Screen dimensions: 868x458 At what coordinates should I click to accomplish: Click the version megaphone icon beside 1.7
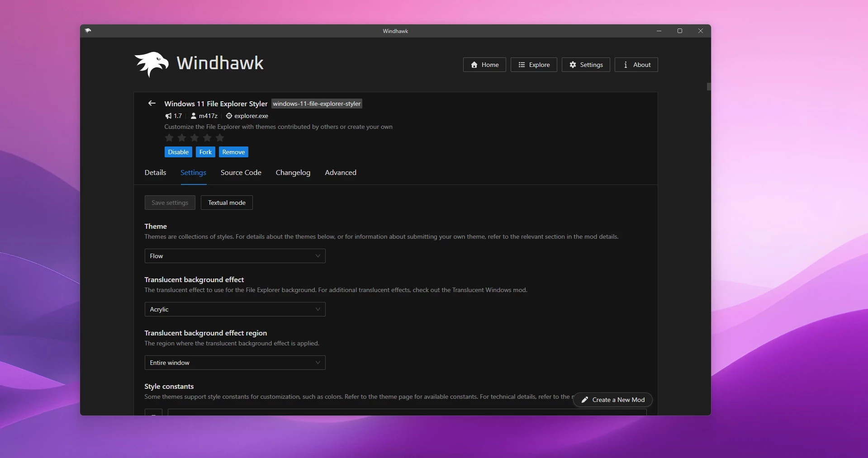[x=168, y=116]
